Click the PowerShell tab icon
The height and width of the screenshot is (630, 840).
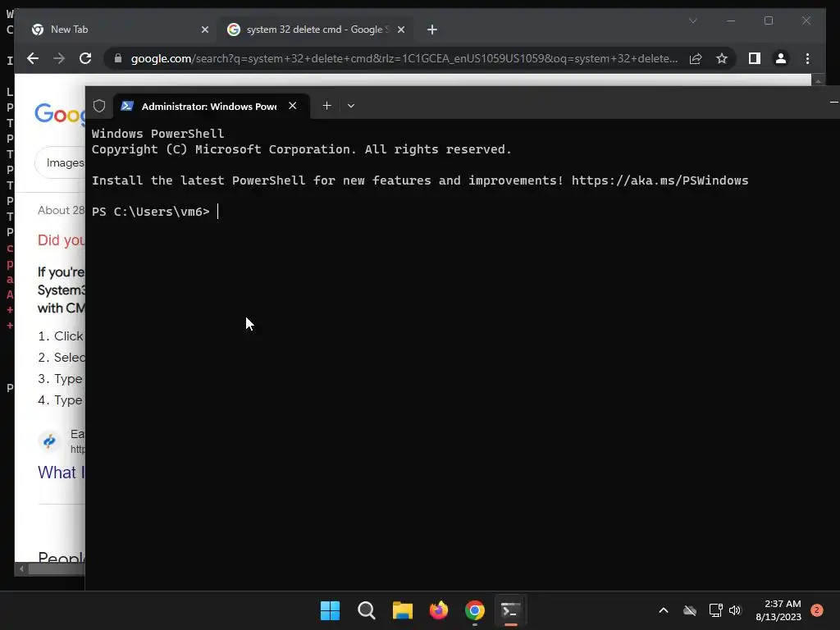(127, 106)
